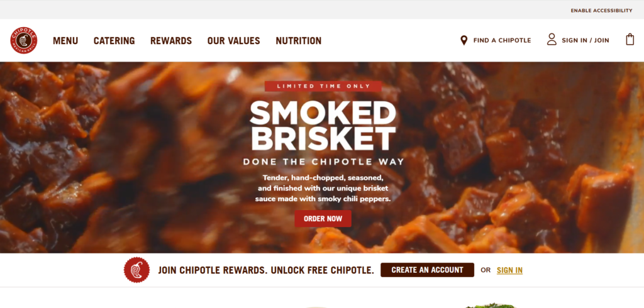The width and height of the screenshot is (644, 308).
Task: Open the Rewards navigation item
Action: [171, 41]
